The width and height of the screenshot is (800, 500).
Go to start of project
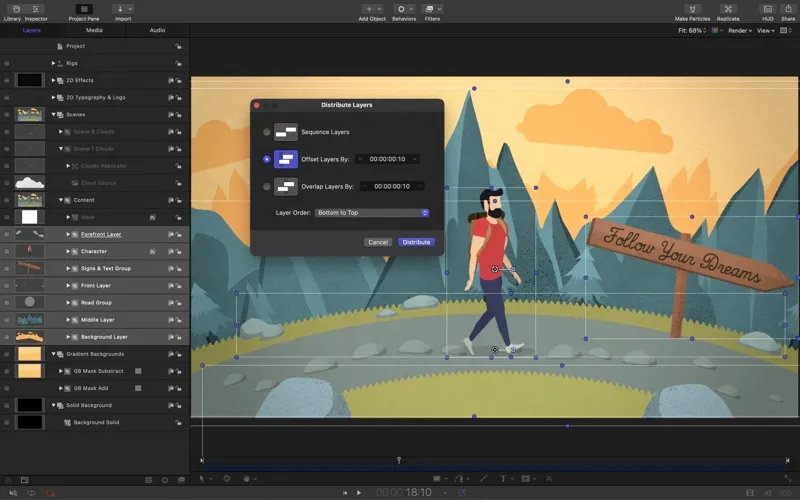[x=345, y=493]
